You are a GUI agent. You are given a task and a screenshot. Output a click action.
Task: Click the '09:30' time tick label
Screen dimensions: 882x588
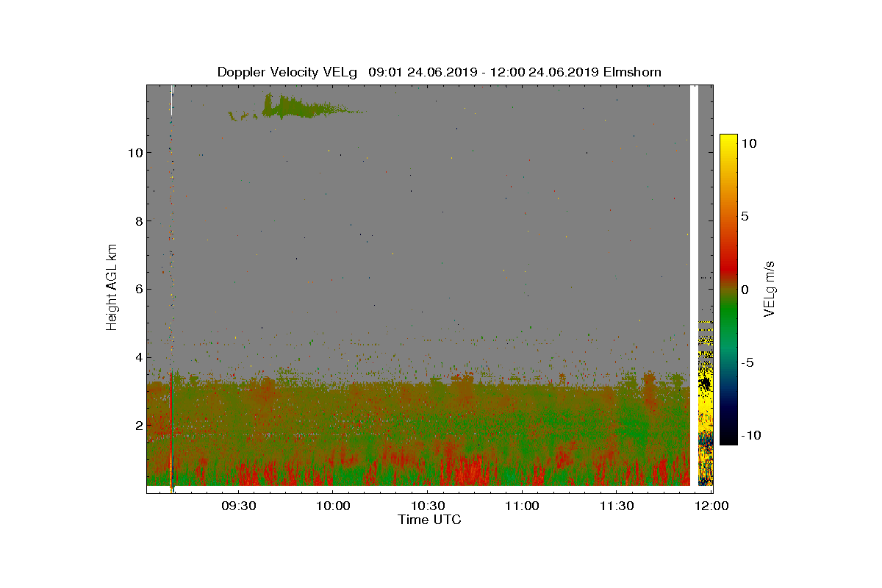point(237,506)
